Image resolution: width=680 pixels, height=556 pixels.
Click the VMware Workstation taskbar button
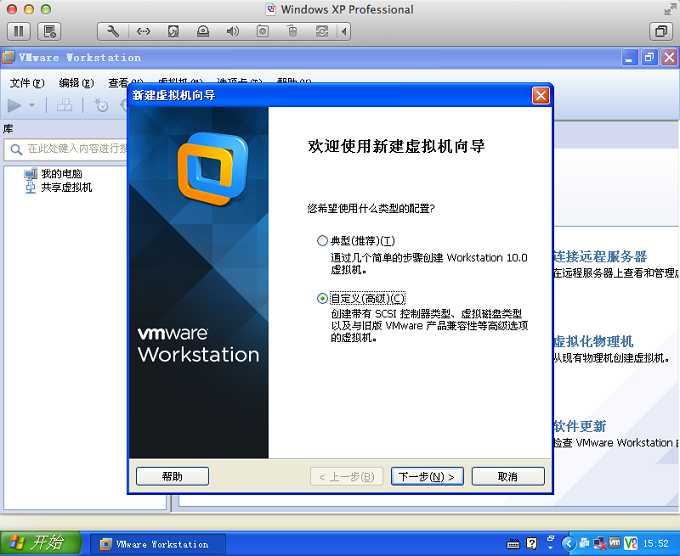(x=158, y=544)
